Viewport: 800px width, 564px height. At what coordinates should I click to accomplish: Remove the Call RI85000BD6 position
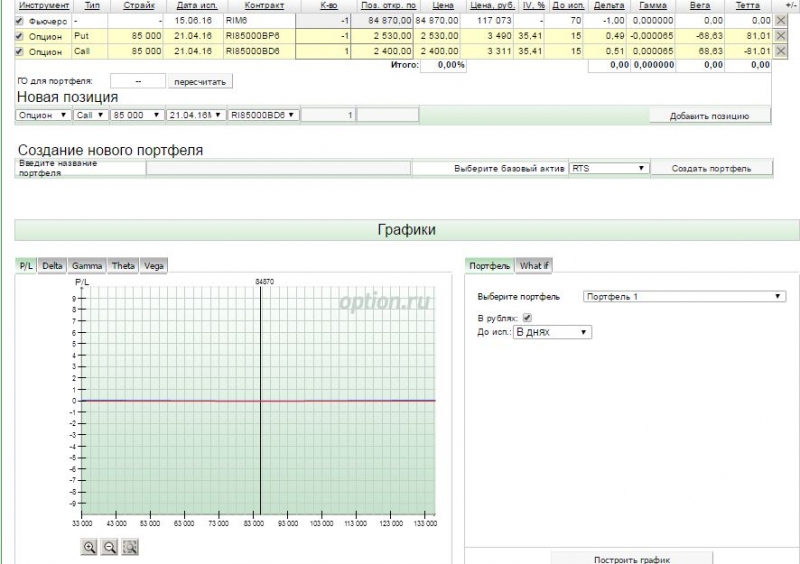click(780, 51)
